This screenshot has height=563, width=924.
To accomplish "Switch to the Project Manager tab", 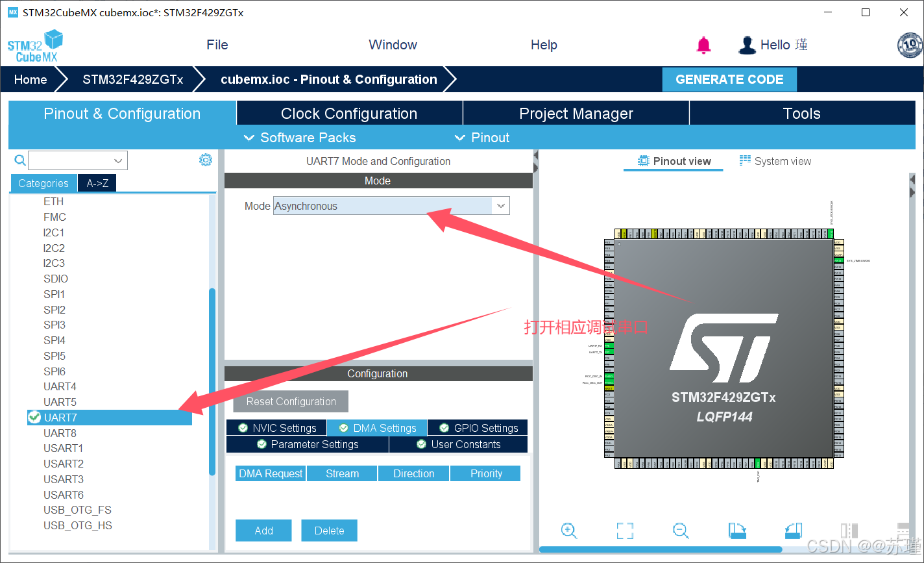I will [576, 113].
